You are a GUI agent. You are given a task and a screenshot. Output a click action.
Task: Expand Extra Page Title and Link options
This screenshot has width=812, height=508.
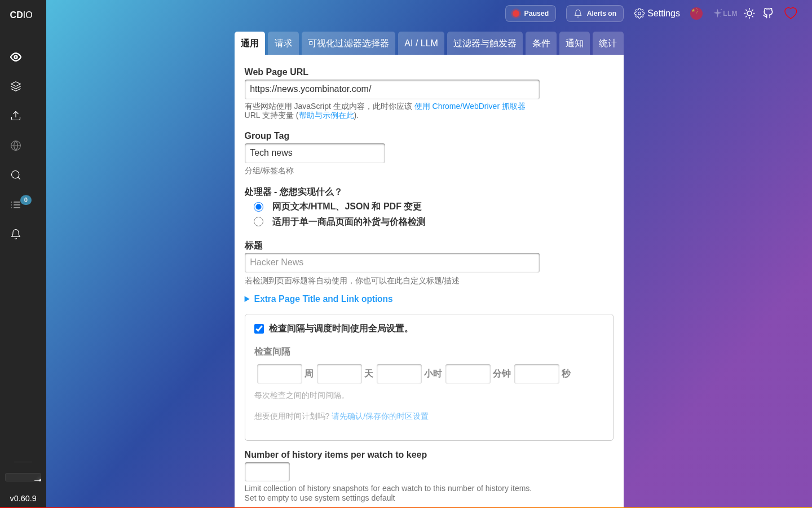click(319, 299)
